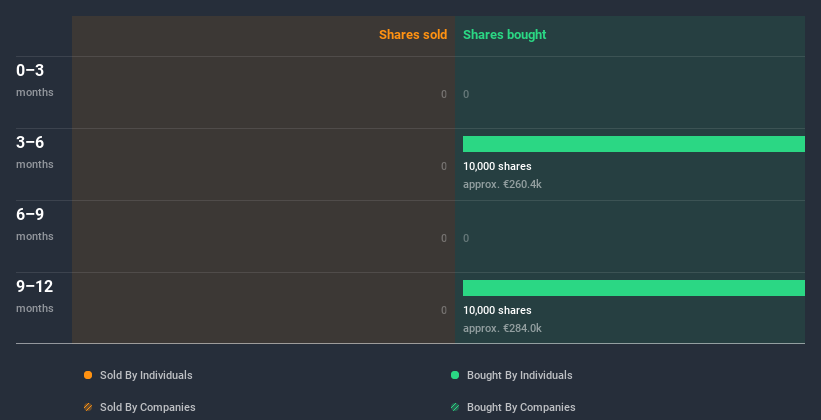This screenshot has width=821, height=420.
Task: Click the Shares bought column header
Action: (x=505, y=35)
